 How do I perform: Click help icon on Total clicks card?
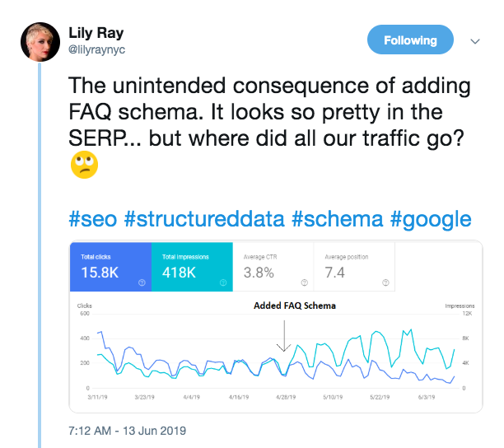click(142, 282)
